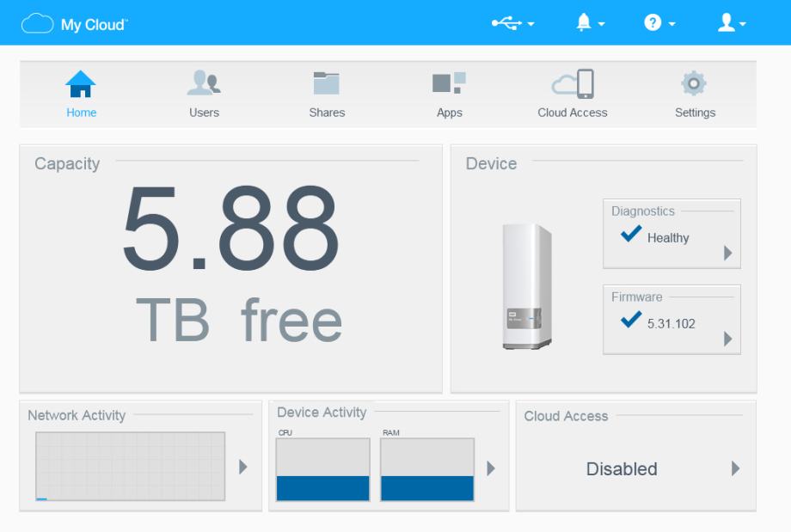Click the Network Activity heading
The width and height of the screenshot is (791, 532).
[77, 415]
